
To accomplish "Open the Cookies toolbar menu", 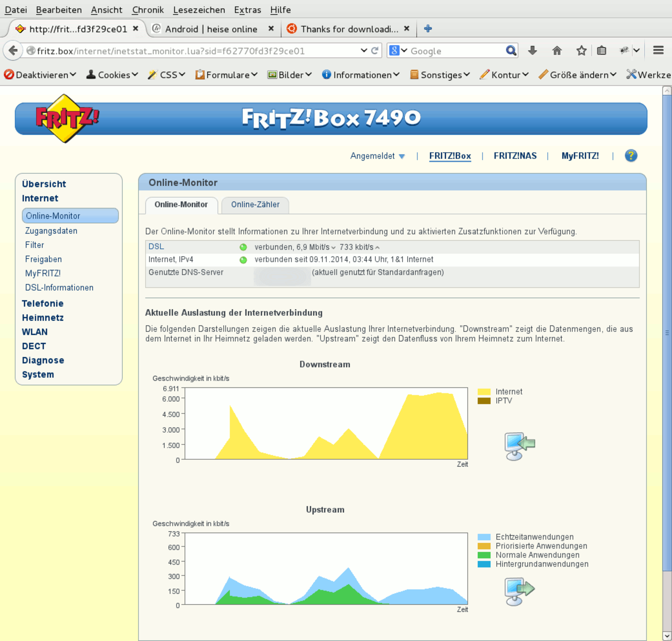I will [112, 75].
